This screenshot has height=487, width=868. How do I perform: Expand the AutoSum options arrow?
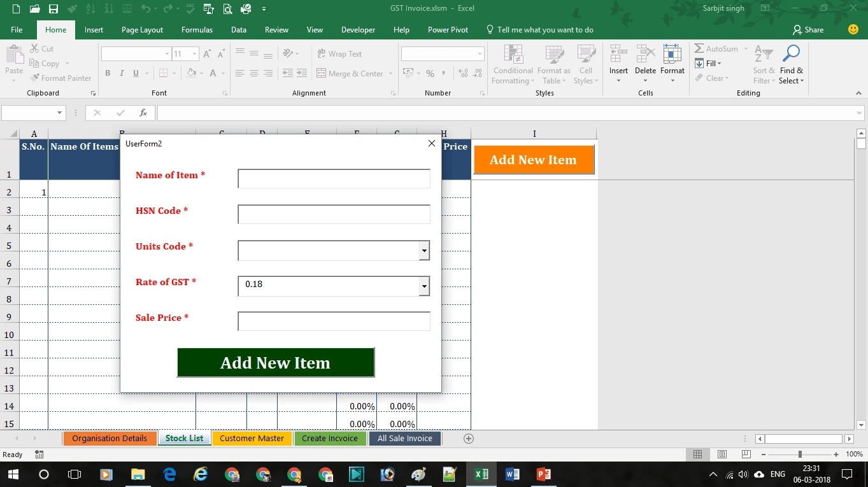pos(746,49)
